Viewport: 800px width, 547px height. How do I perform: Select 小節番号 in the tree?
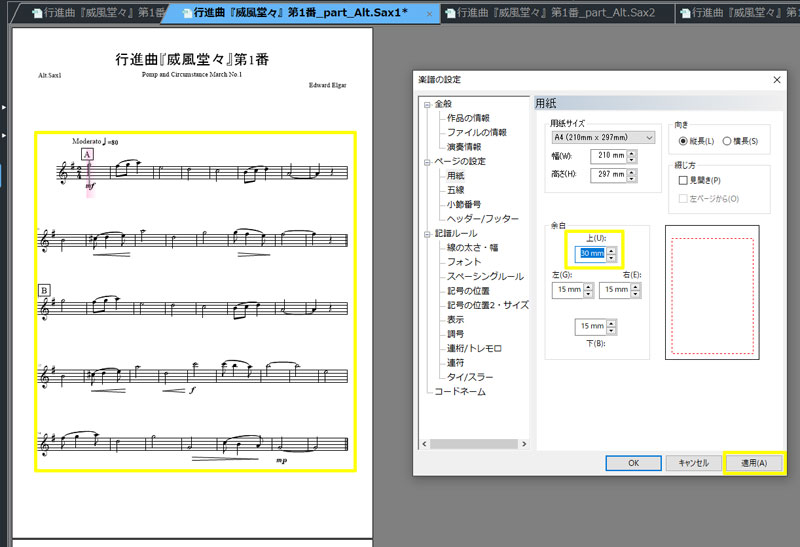coord(464,204)
